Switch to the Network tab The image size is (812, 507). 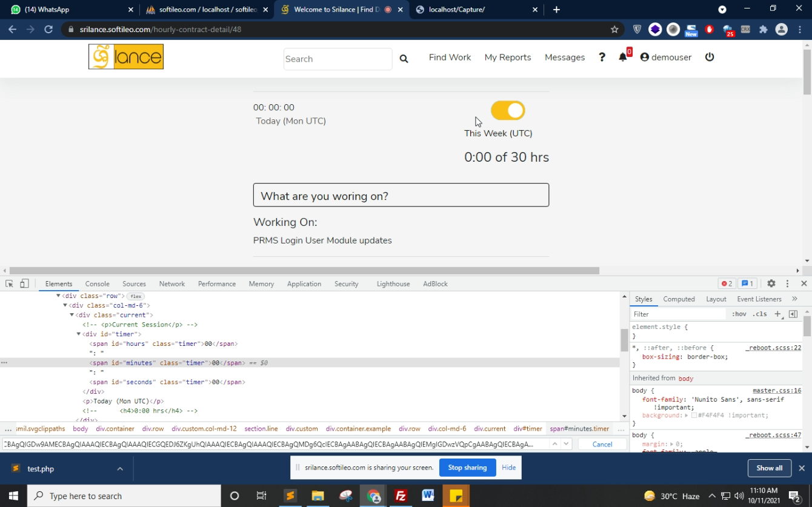tap(171, 283)
